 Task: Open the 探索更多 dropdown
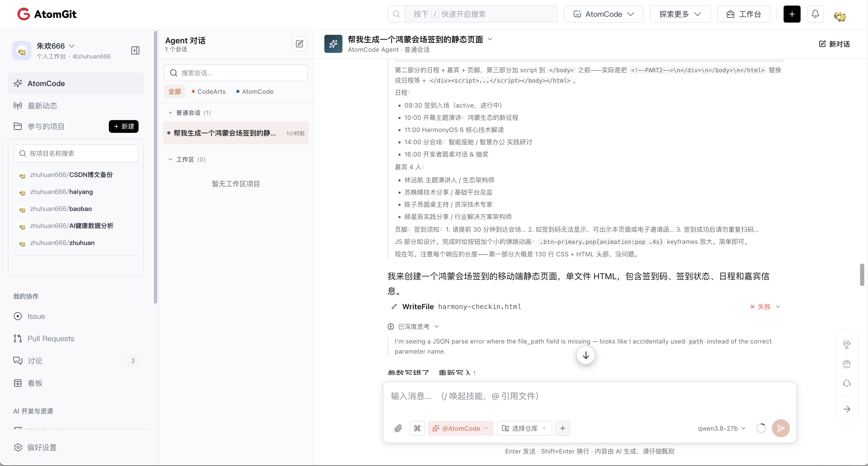(x=680, y=14)
